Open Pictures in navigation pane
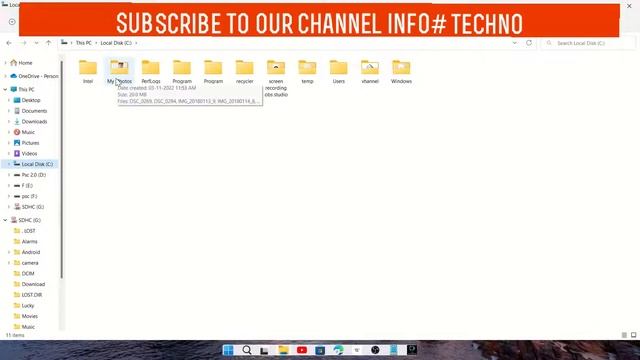The height and width of the screenshot is (360, 640). coord(30,143)
